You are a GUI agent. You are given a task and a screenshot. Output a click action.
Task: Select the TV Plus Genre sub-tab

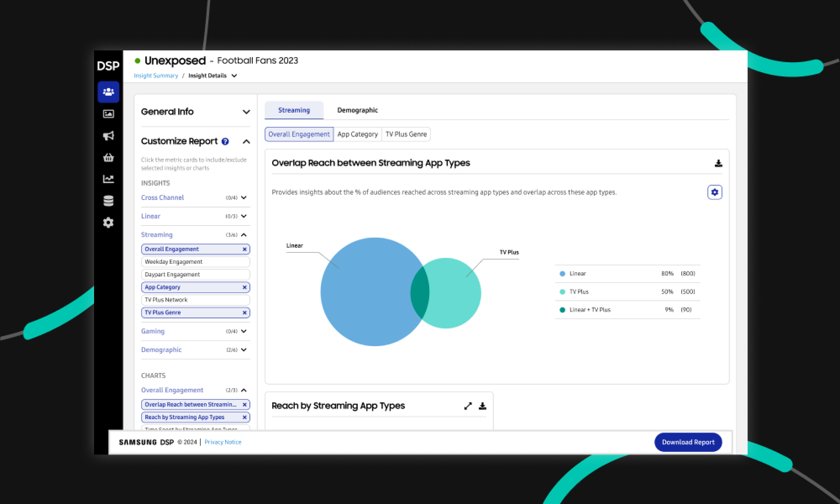406,134
